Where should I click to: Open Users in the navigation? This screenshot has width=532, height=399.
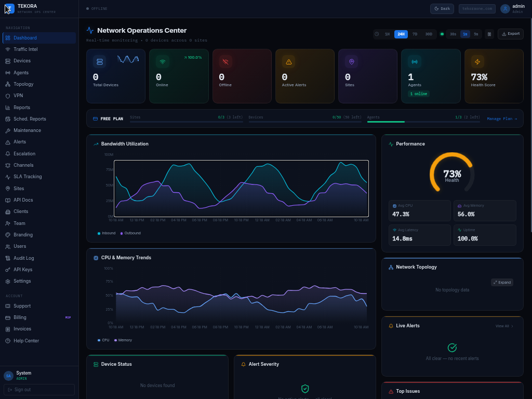click(39, 246)
